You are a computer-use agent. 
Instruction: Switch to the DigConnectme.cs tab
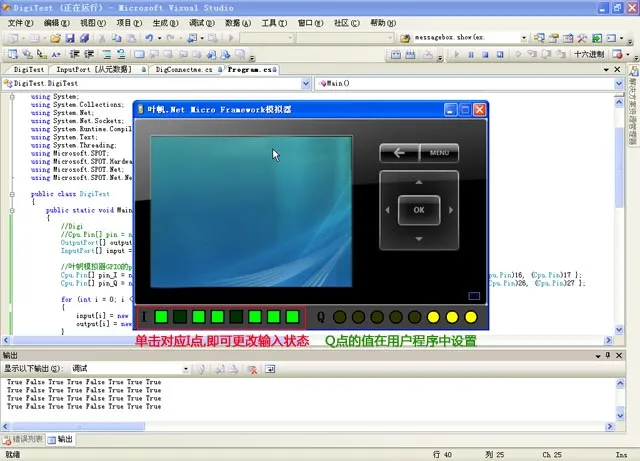coord(184,70)
